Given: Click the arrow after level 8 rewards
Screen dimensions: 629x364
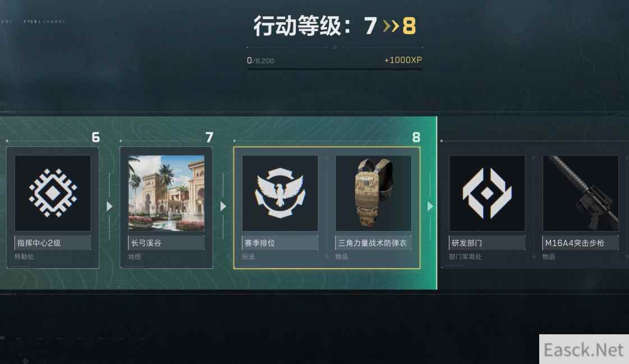Looking at the screenshot, I should coord(430,206).
